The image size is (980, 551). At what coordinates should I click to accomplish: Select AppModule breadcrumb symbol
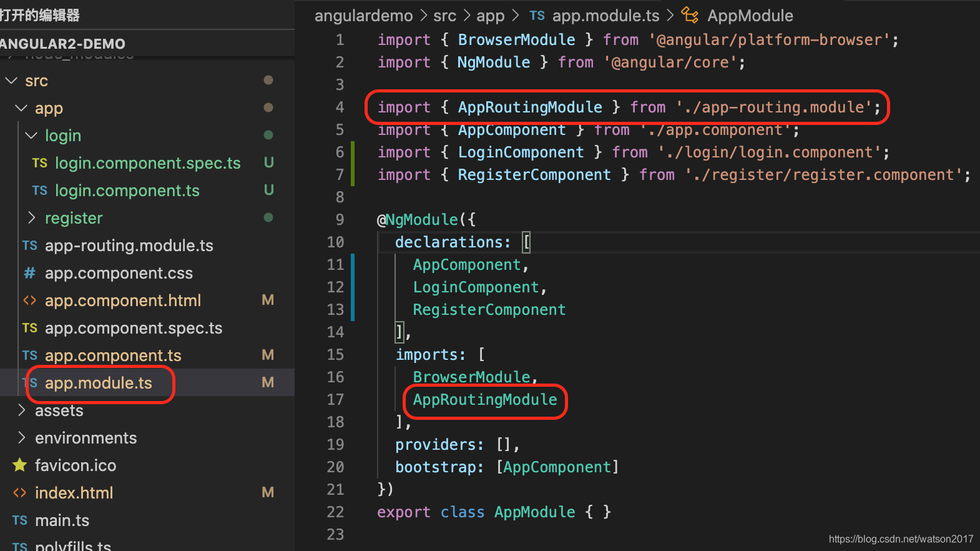[750, 16]
